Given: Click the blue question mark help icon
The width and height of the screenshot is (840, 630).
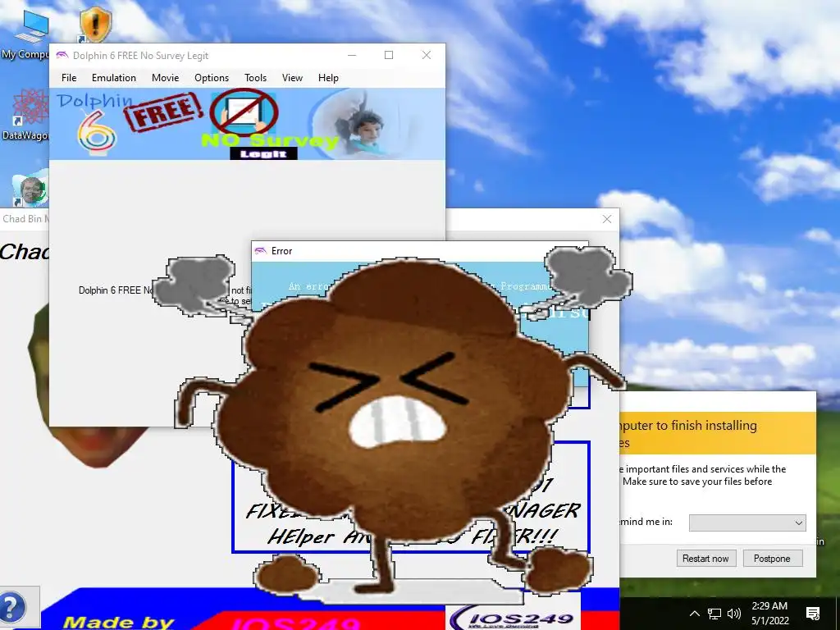Looking at the screenshot, I should (x=11, y=608).
